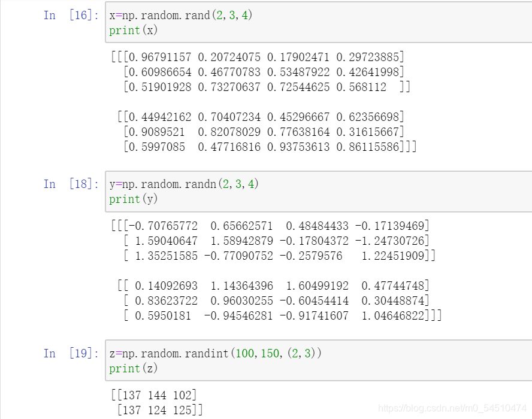Click output value -0.91741607
The image size is (532, 419).
click(x=314, y=315)
